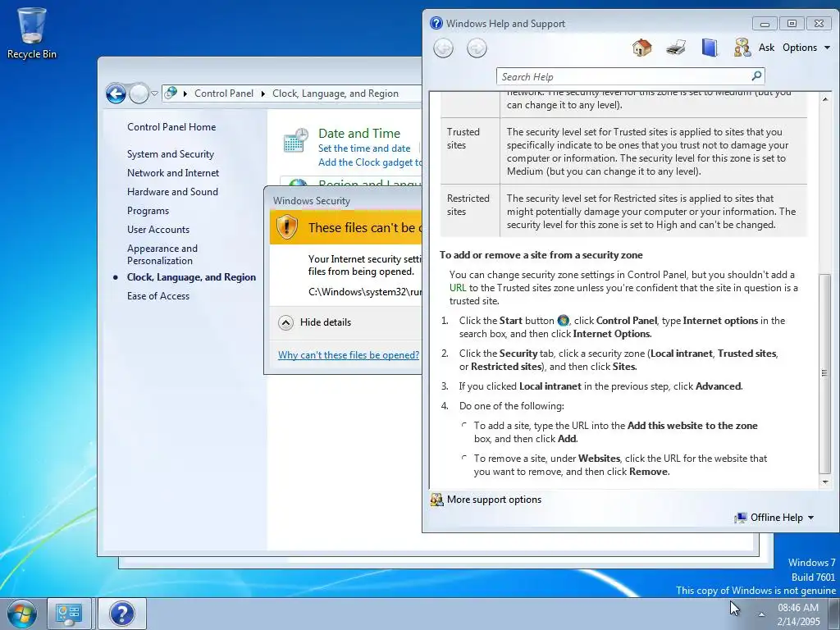Click the Help vertical scrollbar thumb

tap(825, 373)
